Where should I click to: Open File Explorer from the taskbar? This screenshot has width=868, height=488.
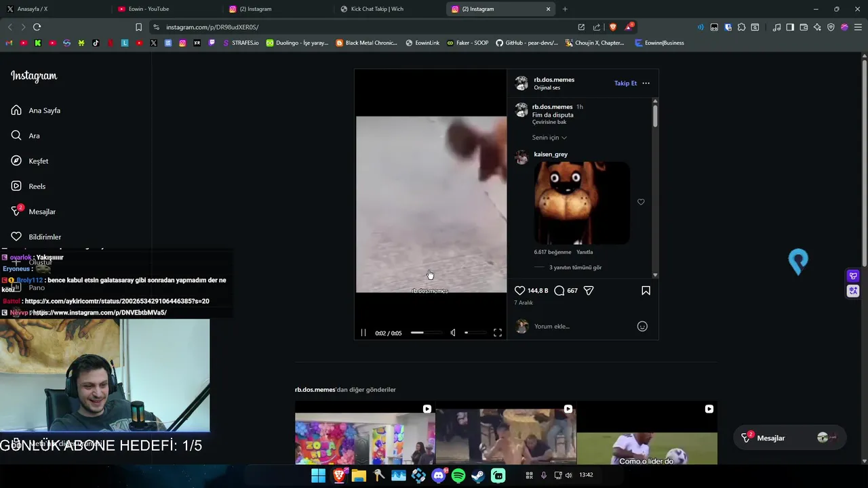[x=359, y=476]
